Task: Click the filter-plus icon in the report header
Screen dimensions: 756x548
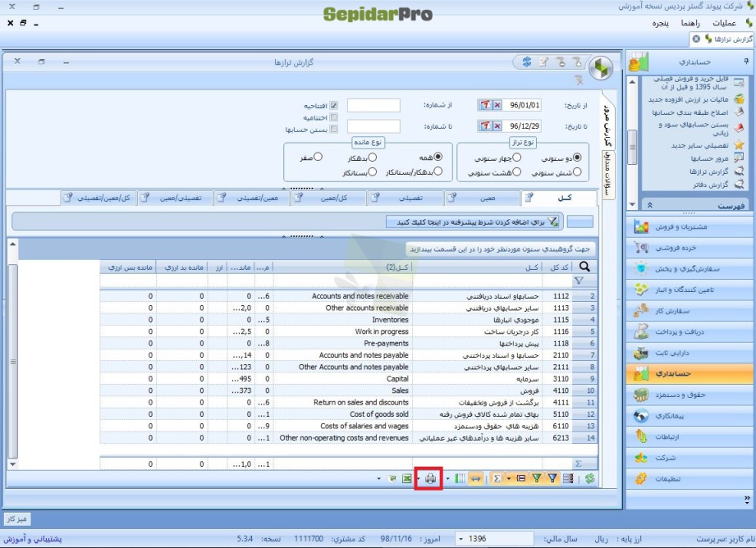Action: pyautogui.click(x=577, y=62)
